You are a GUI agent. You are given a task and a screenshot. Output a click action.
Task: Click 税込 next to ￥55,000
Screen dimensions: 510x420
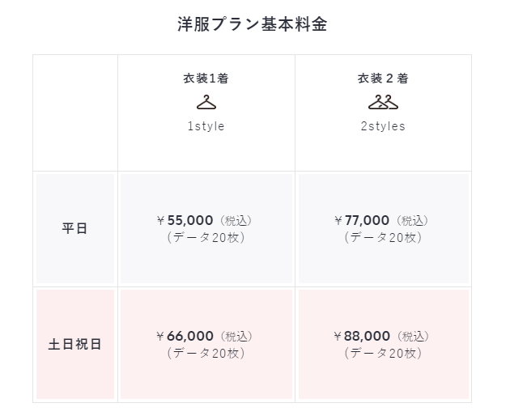[x=236, y=221]
